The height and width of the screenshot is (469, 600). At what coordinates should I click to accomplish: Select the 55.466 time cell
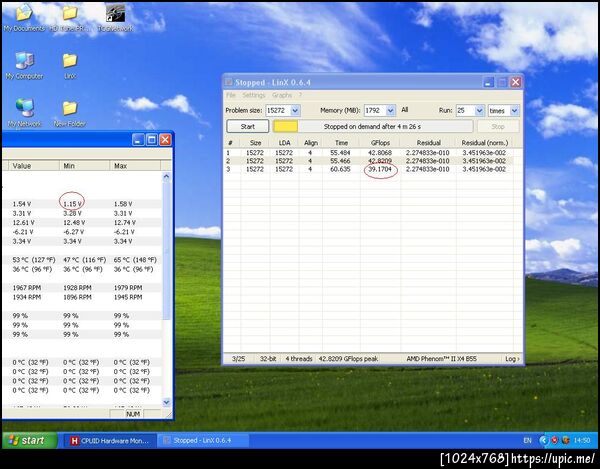pyautogui.click(x=340, y=161)
